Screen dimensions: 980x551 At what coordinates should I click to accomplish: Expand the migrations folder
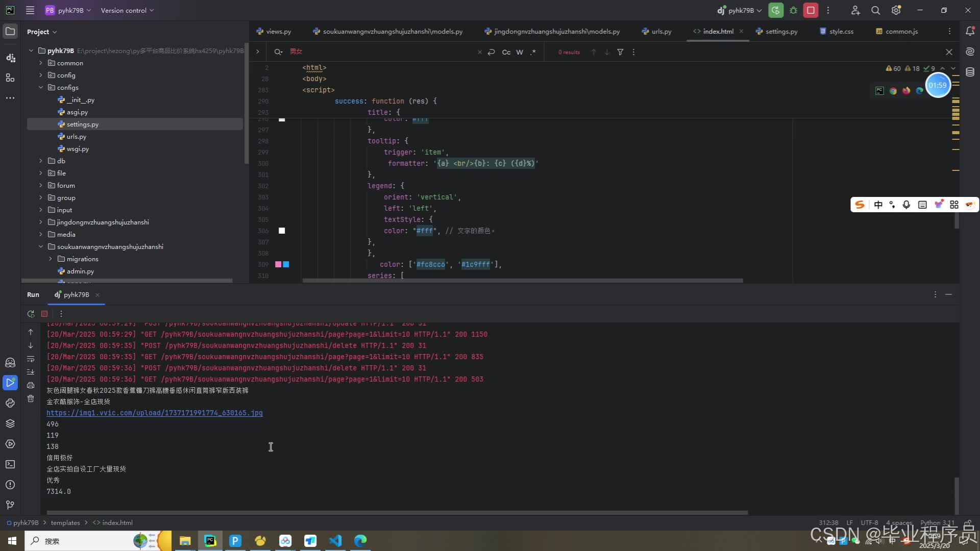click(x=51, y=259)
